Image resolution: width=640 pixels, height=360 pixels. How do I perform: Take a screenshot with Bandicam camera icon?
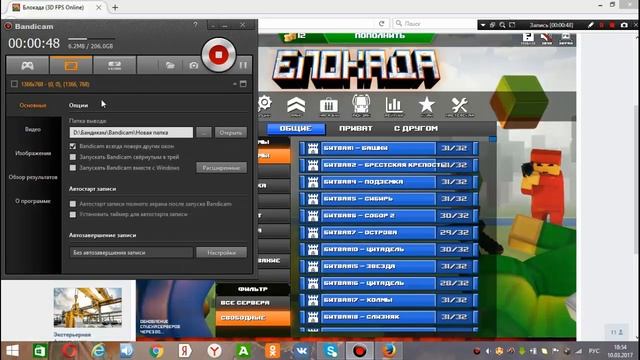(x=193, y=65)
